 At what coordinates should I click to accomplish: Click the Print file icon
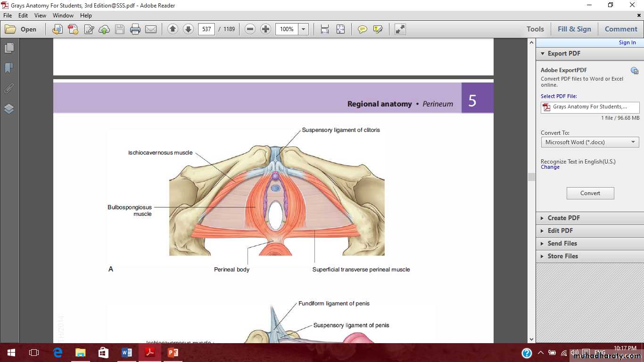(135, 29)
